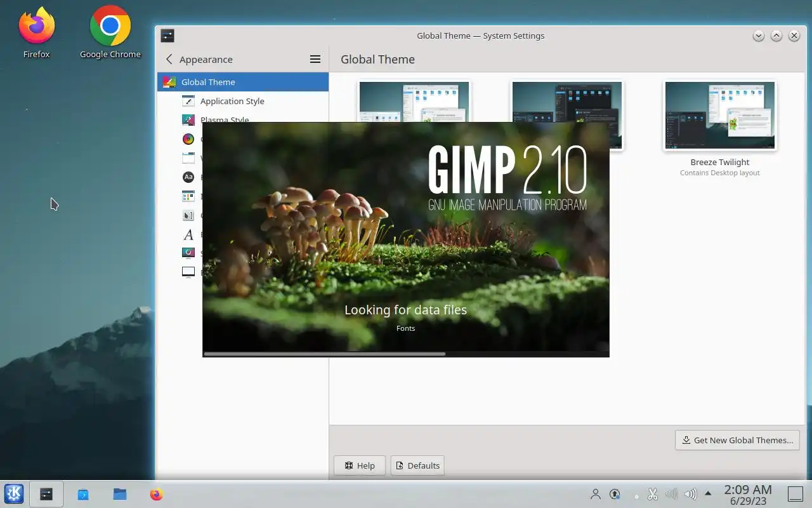This screenshot has height=508, width=812.
Task: Launch Discover from the taskbar
Action: click(83, 494)
